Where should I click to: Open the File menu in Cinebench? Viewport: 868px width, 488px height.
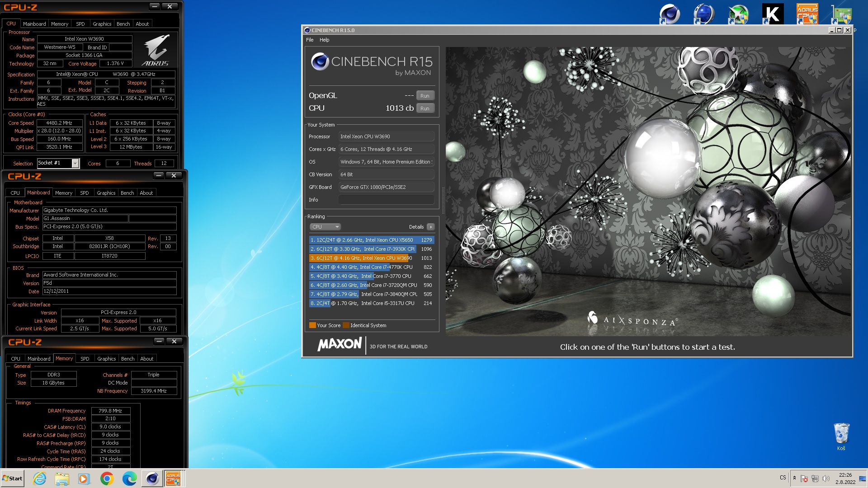(x=310, y=40)
